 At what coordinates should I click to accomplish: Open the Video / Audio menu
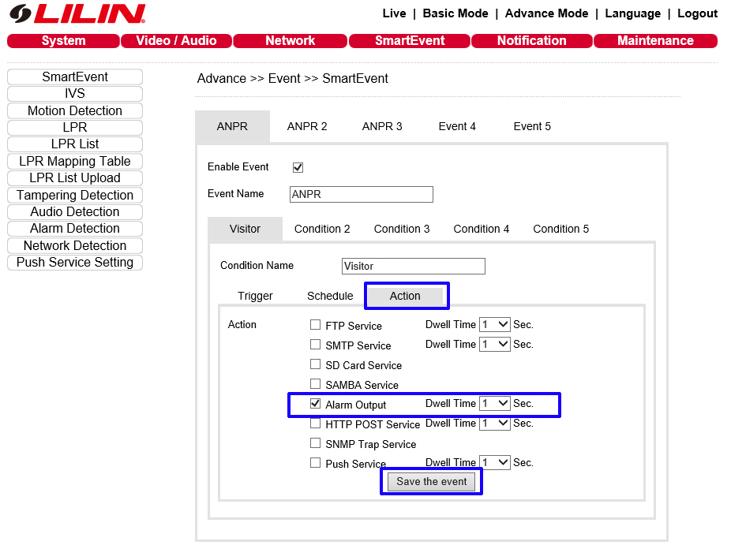click(176, 41)
